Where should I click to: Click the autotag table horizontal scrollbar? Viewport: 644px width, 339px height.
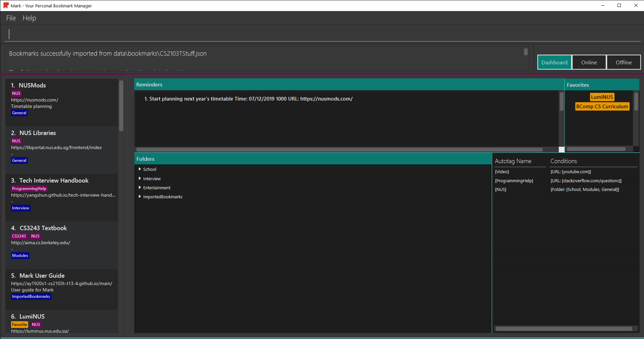coord(564,329)
